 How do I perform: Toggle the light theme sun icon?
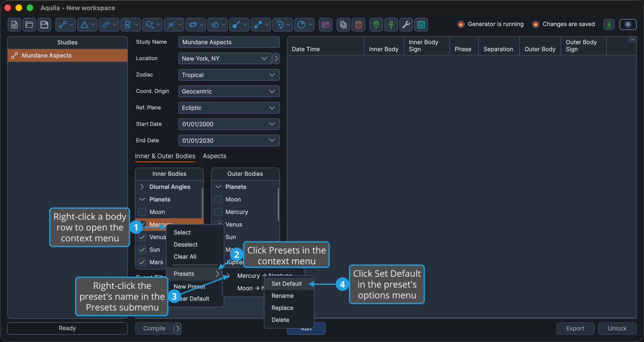tap(628, 25)
